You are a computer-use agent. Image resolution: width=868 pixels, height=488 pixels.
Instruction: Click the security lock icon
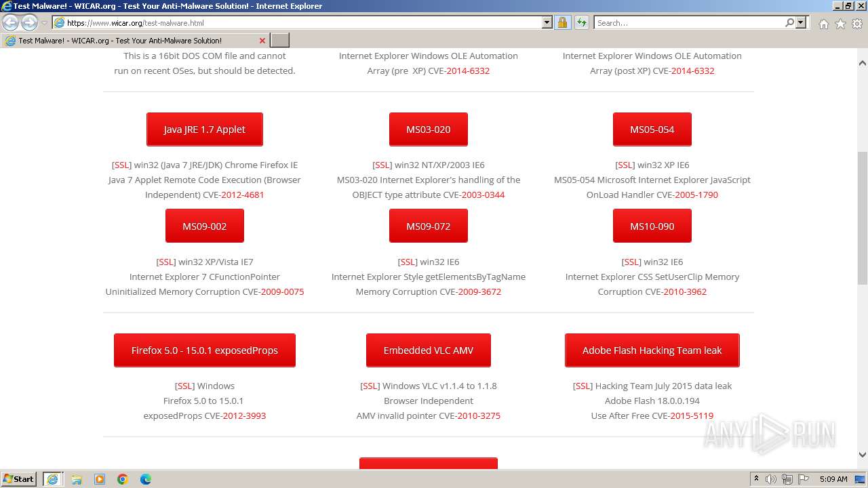[562, 22]
